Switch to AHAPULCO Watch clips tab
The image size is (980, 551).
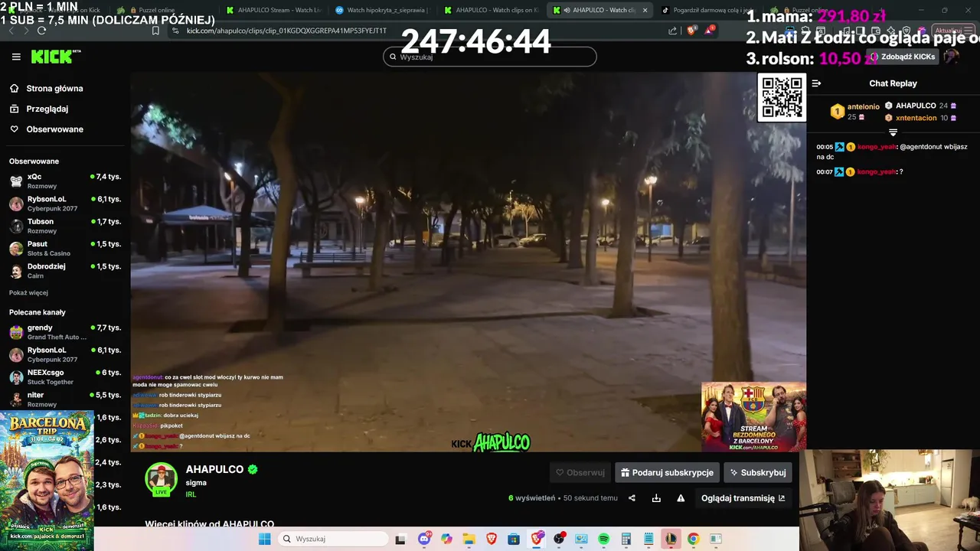(494, 10)
